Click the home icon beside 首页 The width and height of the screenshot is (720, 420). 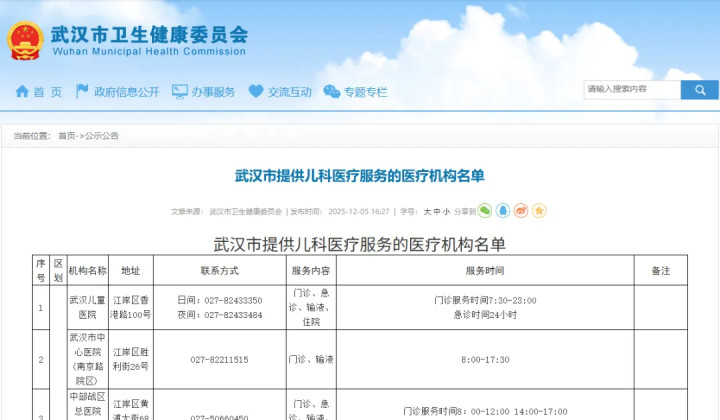pyautogui.click(x=22, y=92)
